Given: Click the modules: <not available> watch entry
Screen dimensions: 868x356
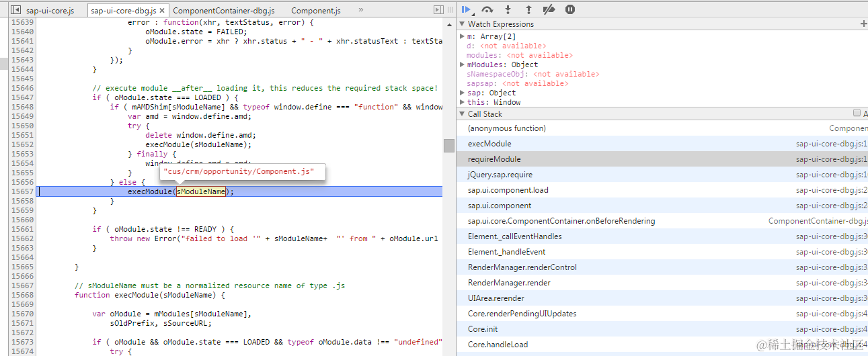Looking at the screenshot, I should click(x=520, y=55).
